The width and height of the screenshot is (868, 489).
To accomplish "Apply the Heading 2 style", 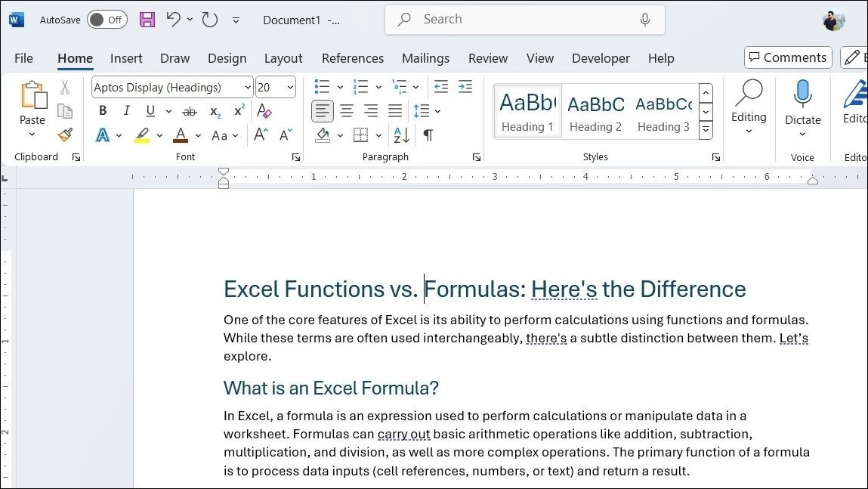I will click(595, 111).
